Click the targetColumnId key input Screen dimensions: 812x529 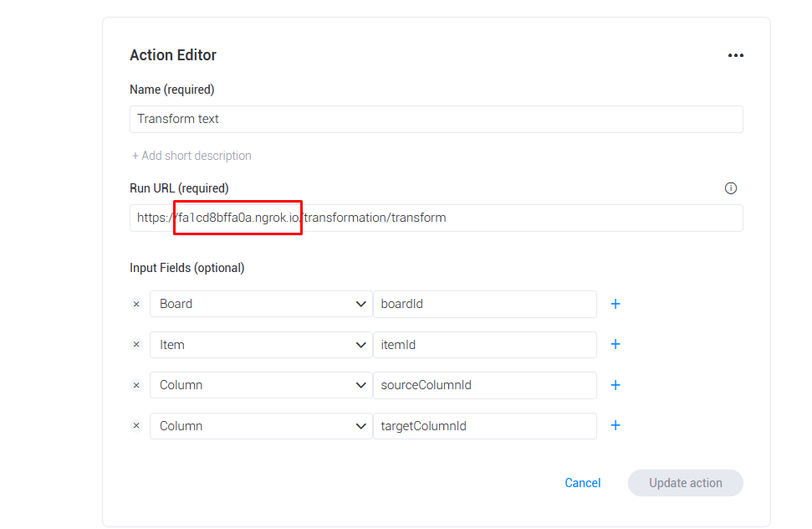tap(485, 426)
